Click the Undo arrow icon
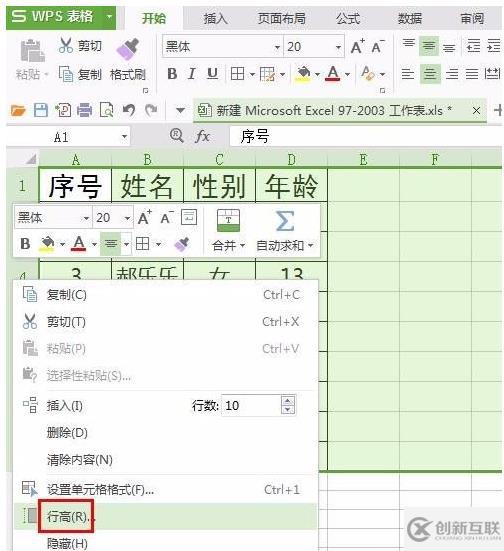 tap(129, 110)
